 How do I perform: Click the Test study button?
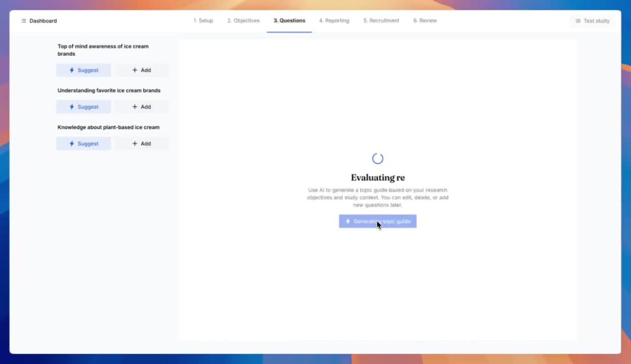pos(592,21)
